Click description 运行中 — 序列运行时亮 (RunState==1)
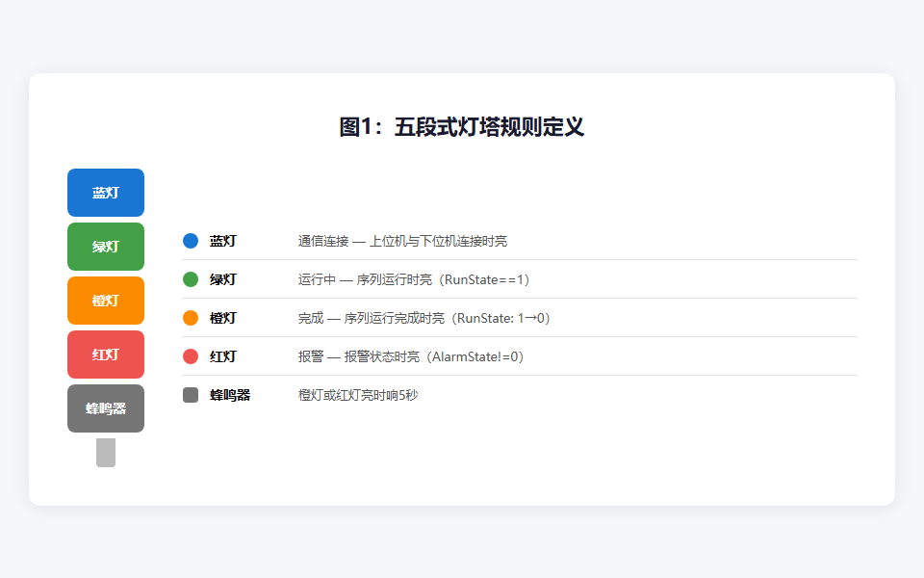The image size is (924, 578). 414,279
